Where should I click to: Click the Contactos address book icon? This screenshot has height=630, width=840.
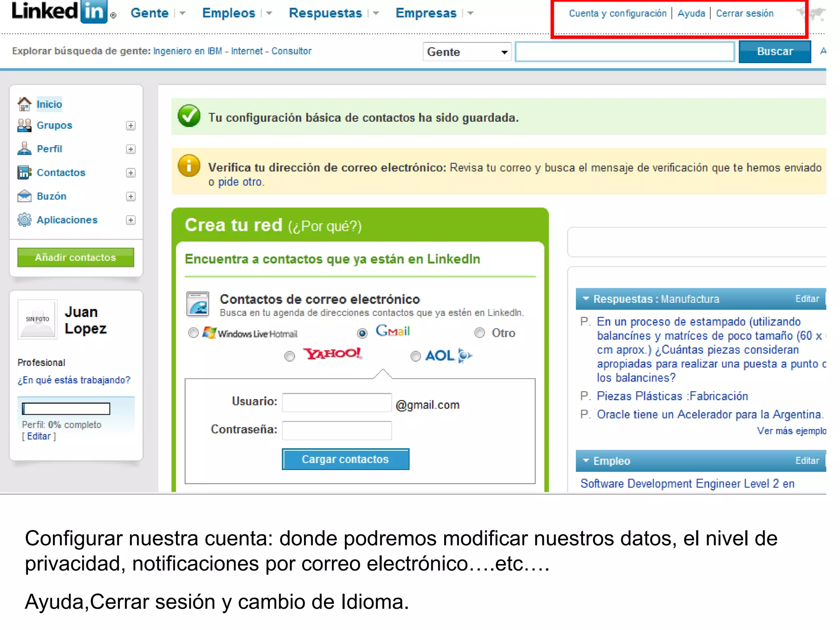pyautogui.click(x=24, y=172)
